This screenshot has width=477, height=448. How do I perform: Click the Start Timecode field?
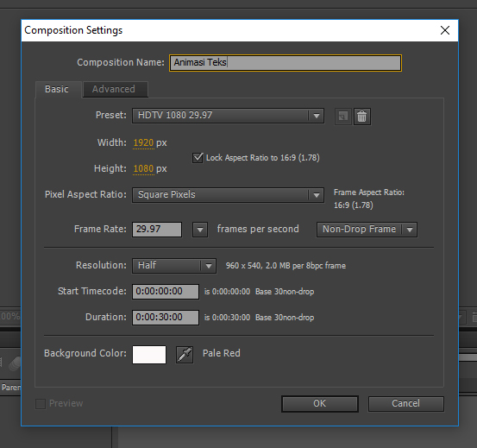166,292
